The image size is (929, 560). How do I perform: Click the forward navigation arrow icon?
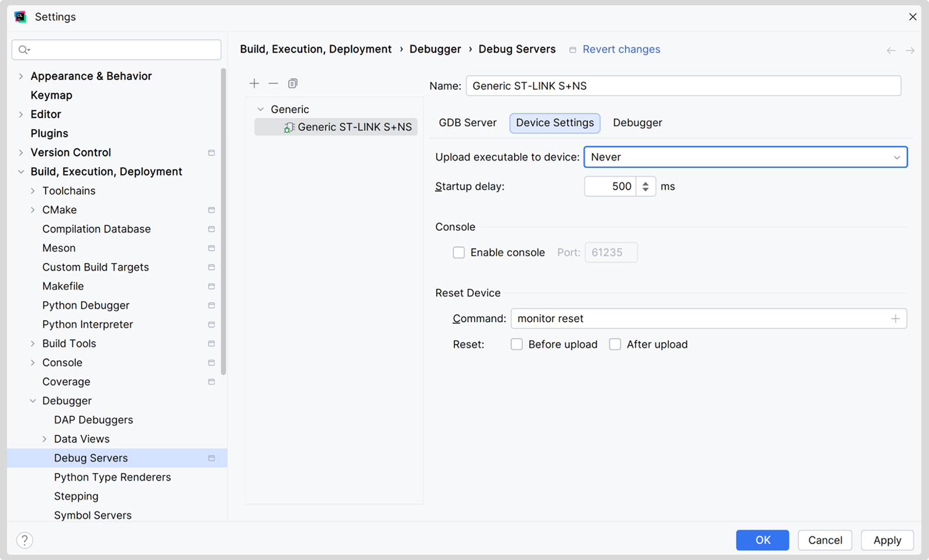(910, 51)
